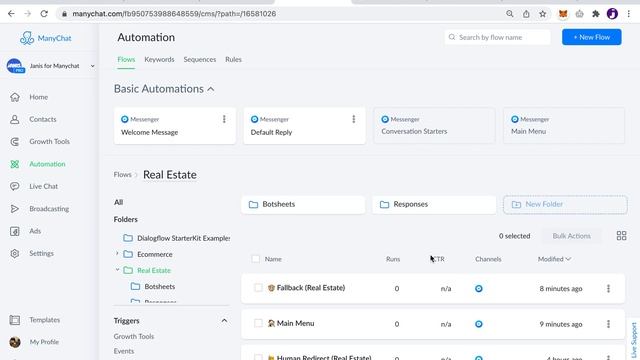Open Broadcasting section
640x360 pixels.
[49, 209]
